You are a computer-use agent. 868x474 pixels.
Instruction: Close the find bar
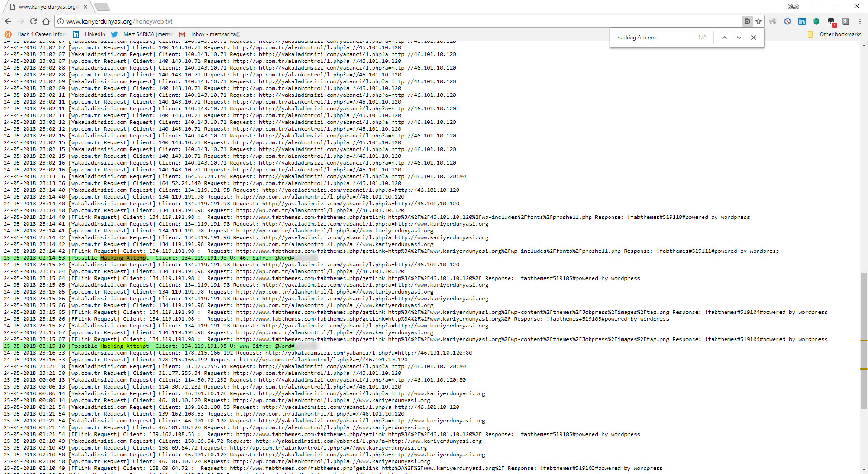click(754, 38)
